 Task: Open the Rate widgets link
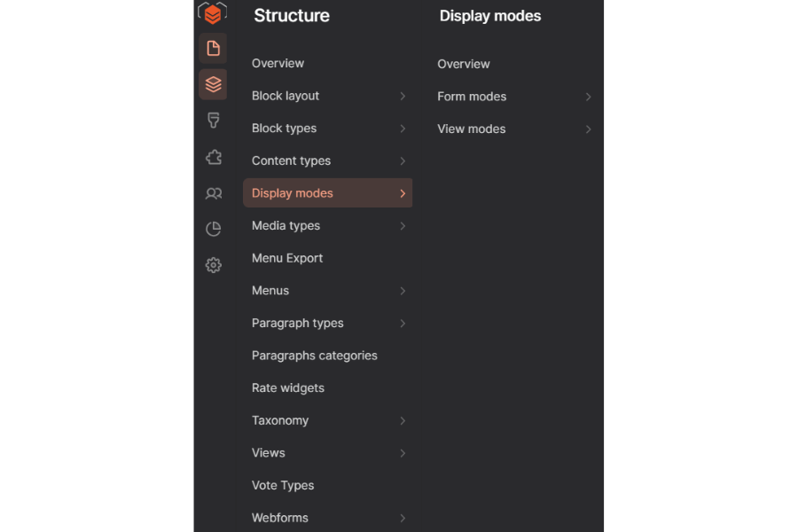click(287, 388)
